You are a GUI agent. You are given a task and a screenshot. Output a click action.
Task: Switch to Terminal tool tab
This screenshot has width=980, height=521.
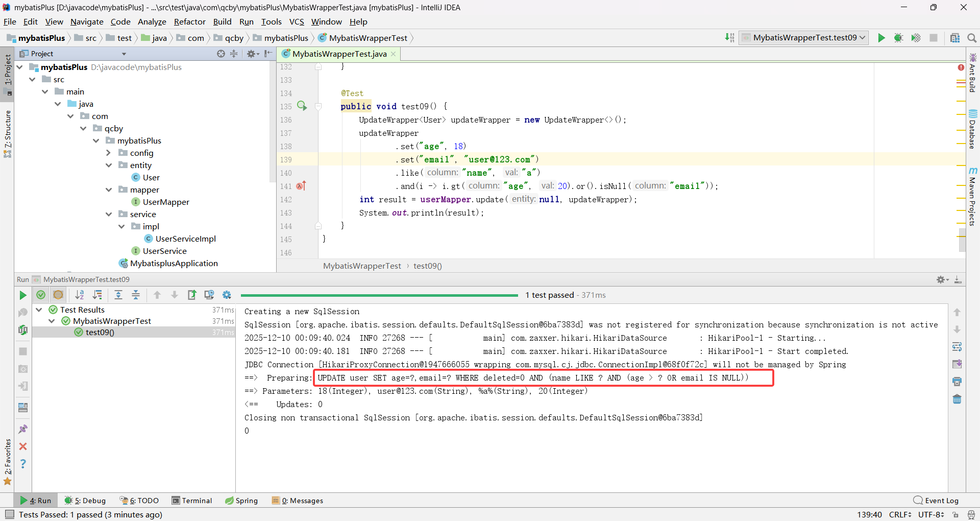(x=192, y=501)
